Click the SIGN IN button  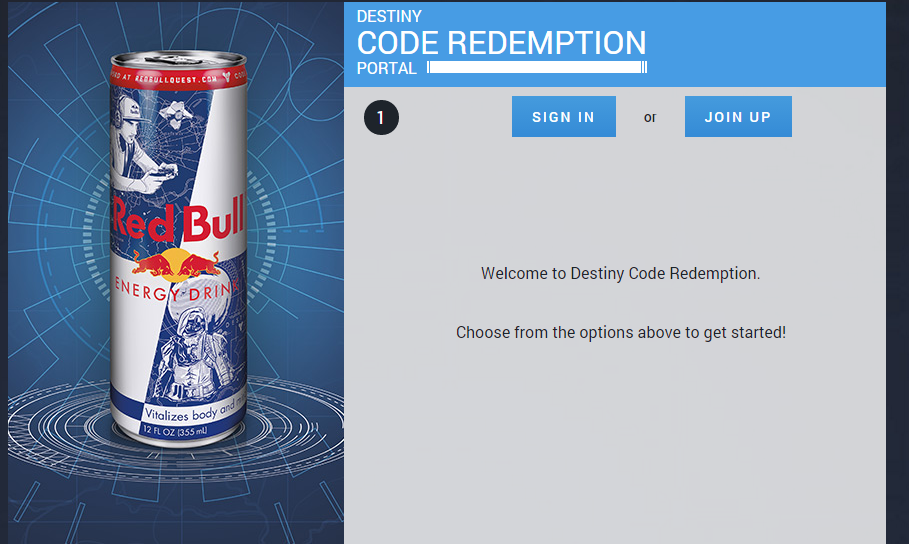(x=563, y=117)
